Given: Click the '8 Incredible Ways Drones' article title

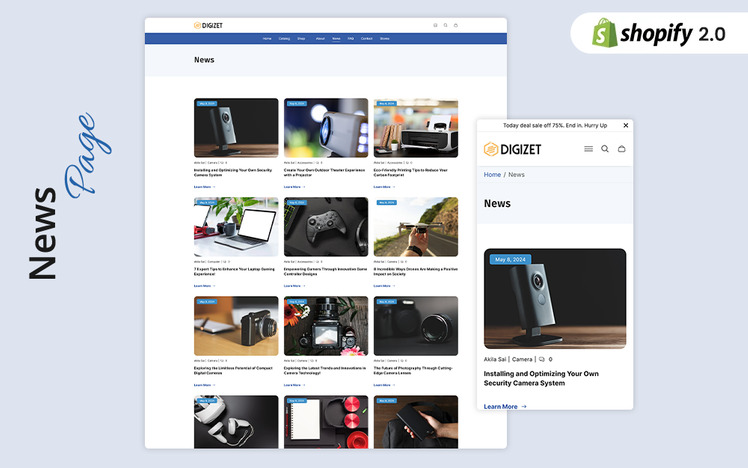Looking at the screenshot, I should (x=416, y=271).
